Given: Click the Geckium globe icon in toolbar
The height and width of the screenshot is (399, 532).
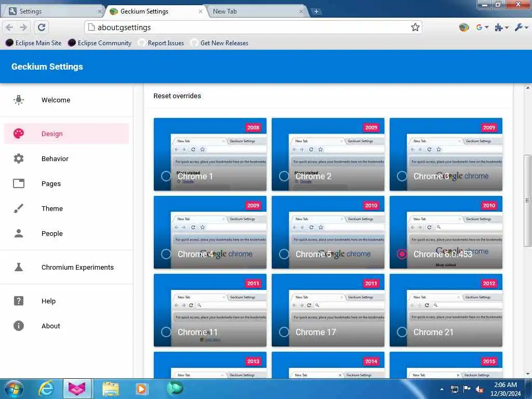Looking at the screenshot, I should 463,27.
